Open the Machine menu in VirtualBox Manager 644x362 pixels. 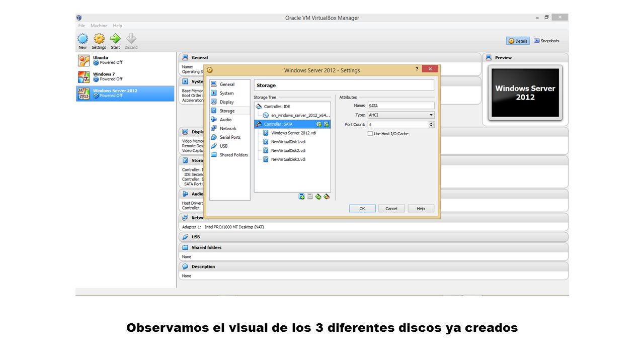point(99,26)
